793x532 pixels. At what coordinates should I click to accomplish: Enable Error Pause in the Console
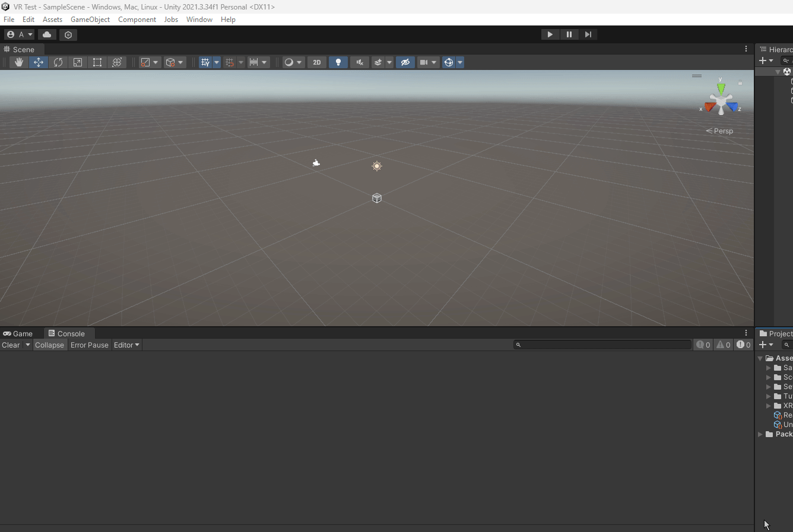[x=89, y=345]
